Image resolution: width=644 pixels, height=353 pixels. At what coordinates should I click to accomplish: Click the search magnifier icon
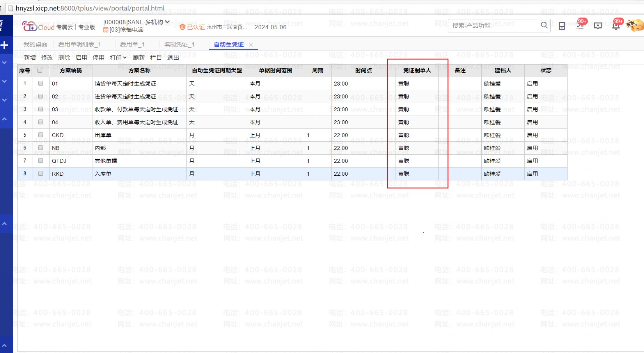point(544,25)
